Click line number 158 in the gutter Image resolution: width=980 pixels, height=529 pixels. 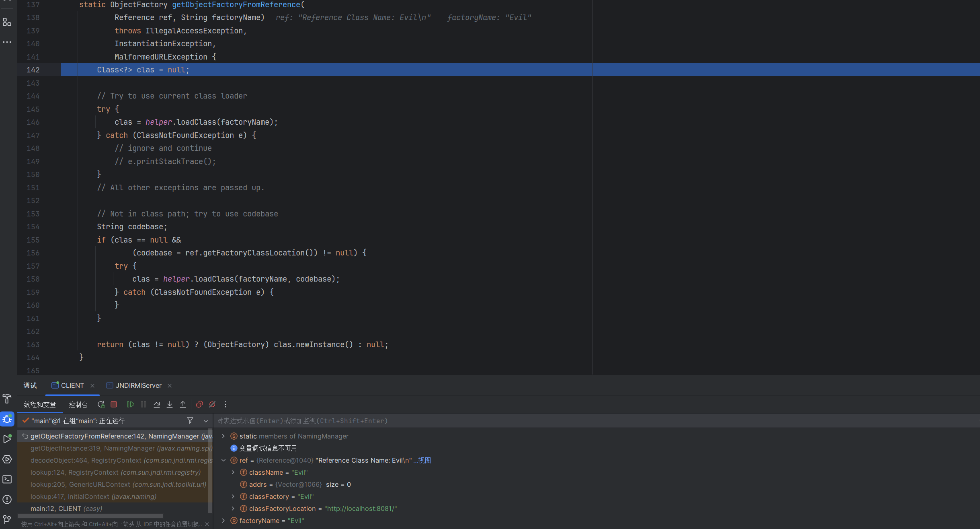click(33, 279)
